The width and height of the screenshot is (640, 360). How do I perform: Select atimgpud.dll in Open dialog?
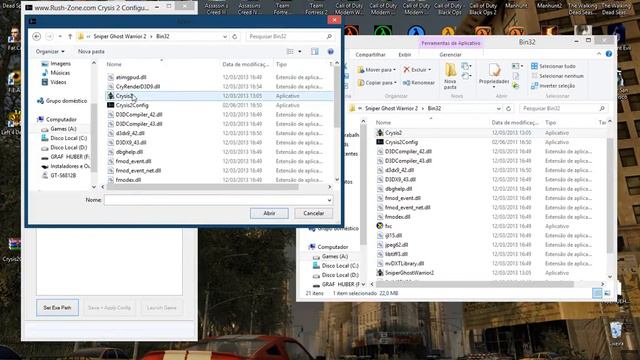pos(131,77)
